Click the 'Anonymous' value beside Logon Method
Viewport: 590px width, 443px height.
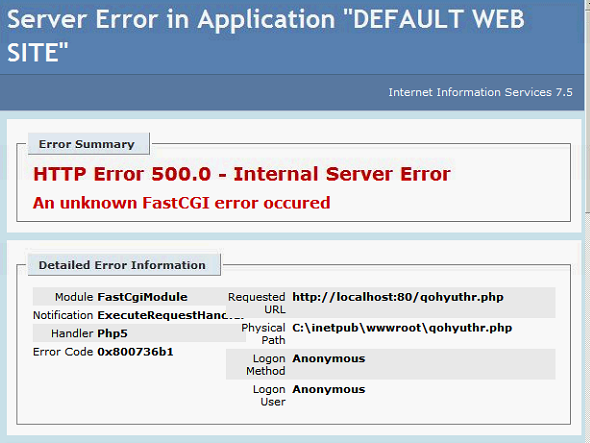[x=328, y=358]
